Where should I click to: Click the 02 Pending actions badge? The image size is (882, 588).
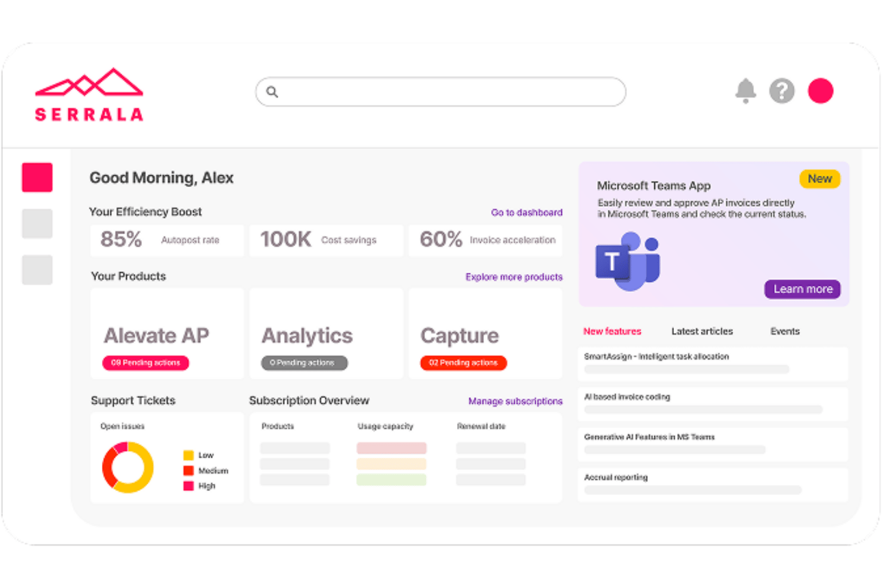click(x=464, y=363)
